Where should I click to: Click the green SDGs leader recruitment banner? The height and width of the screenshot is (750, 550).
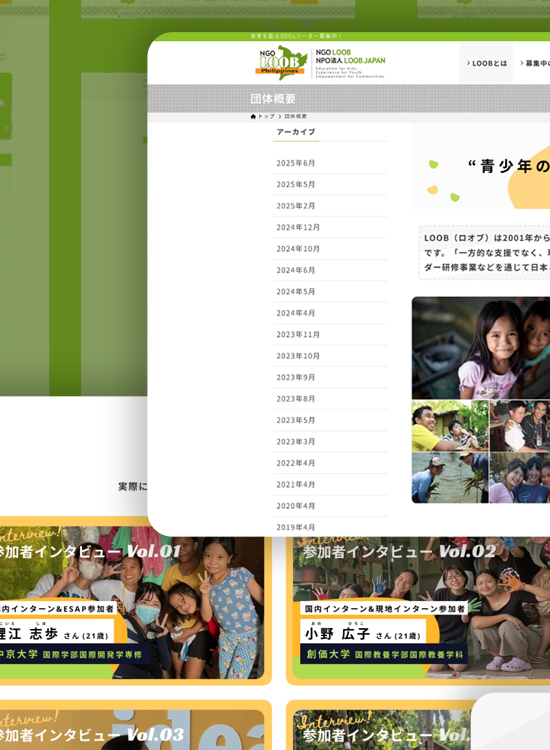click(x=349, y=36)
